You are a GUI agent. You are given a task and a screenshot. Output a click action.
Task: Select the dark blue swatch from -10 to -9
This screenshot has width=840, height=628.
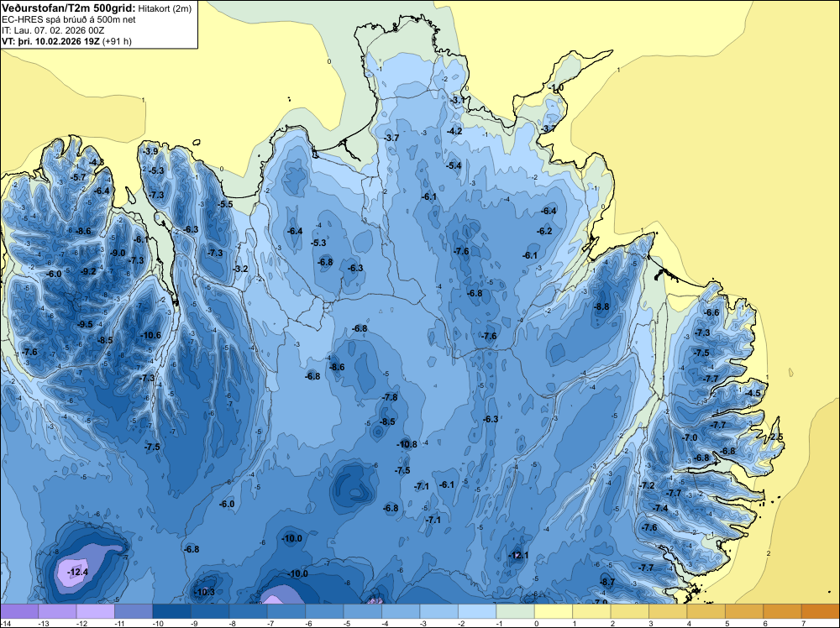coord(171,611)
